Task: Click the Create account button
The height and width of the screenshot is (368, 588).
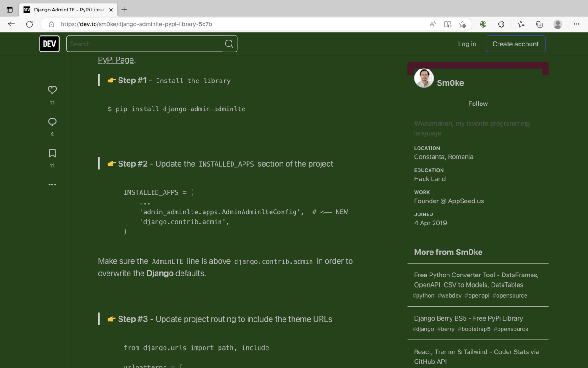Action: coord(516,44)
